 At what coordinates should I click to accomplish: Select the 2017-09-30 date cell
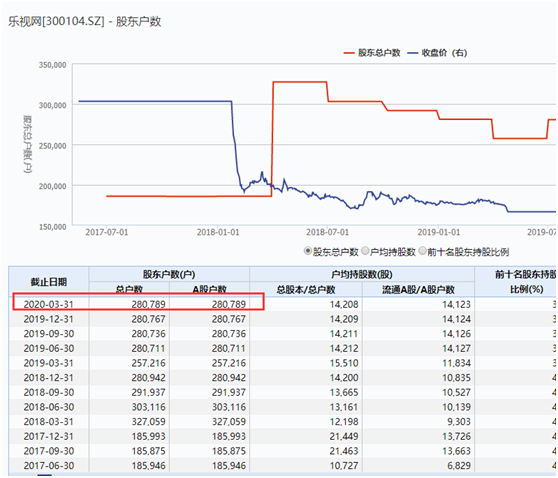click(49, 451)
